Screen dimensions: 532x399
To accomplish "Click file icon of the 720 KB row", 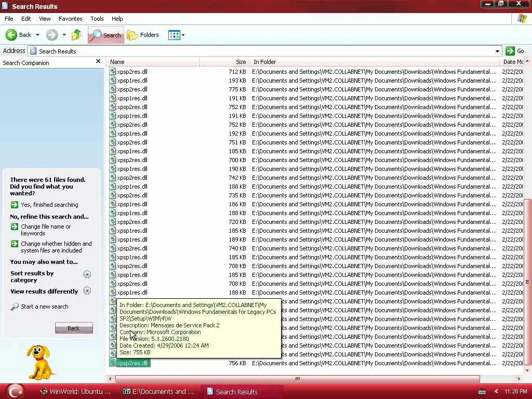I will pos(113,221).
